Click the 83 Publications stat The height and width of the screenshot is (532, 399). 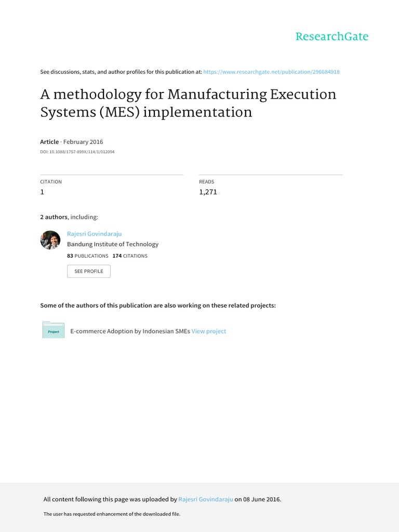click(x=88, y=256)
